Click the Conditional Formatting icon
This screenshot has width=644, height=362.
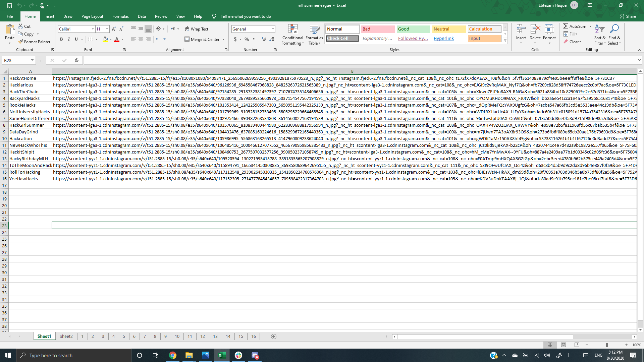point(293,30)
